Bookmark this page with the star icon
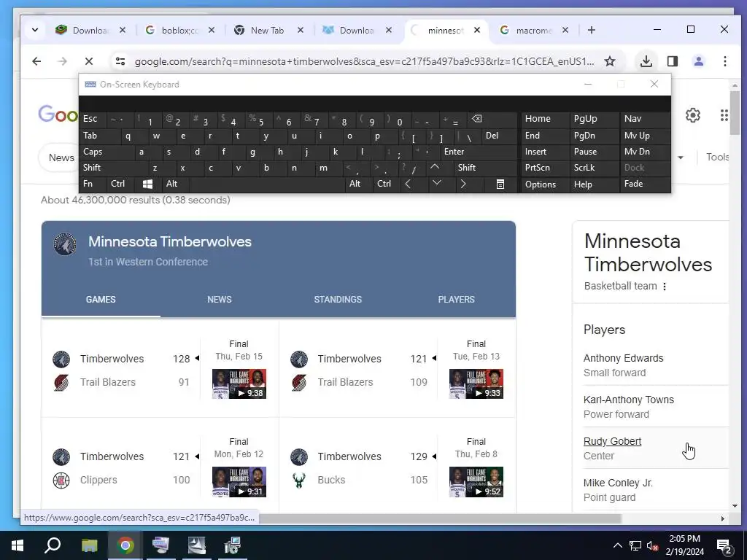The image size is (747, 560). (609, 61)
